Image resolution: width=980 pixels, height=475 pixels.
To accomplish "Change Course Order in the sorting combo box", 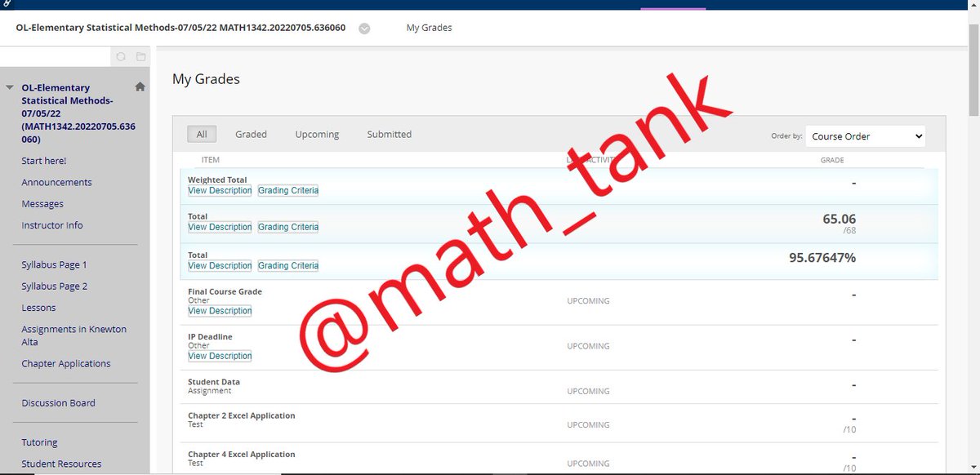I will [x=865, y=136].
